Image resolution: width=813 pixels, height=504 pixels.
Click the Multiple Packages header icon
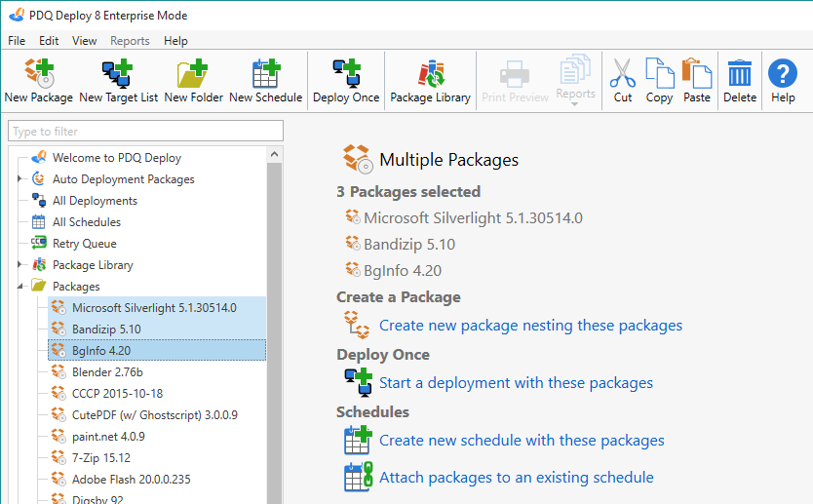[358, 159]
